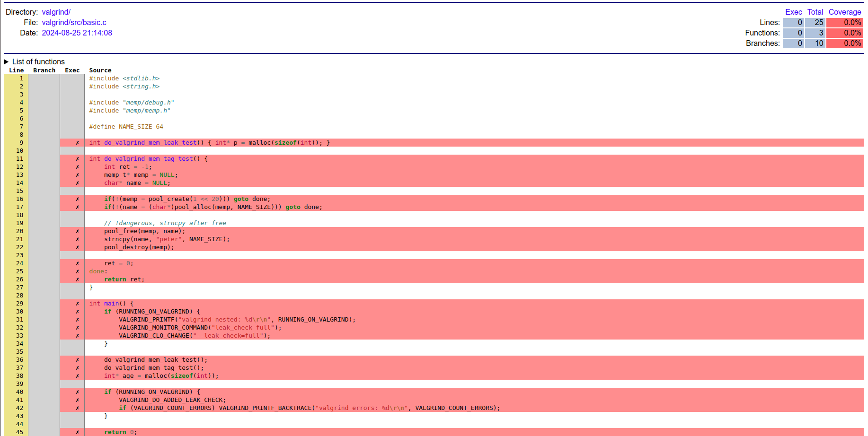
Task: Click the not-executed mark on line 26
Action: [x=78, y=279]
